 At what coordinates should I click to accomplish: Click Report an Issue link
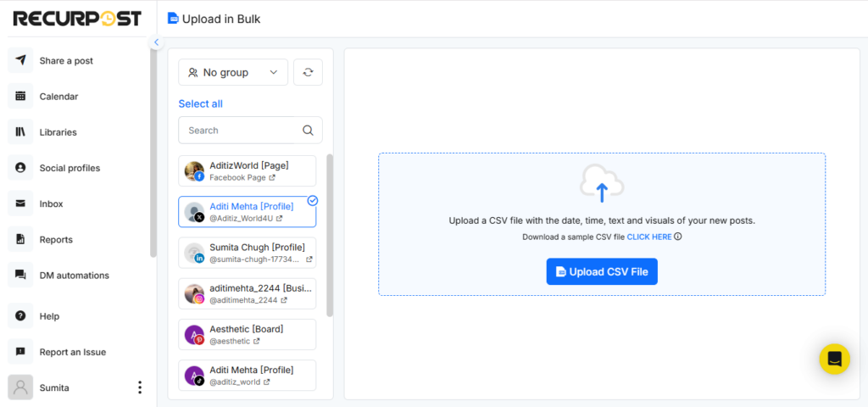(73, 352)
